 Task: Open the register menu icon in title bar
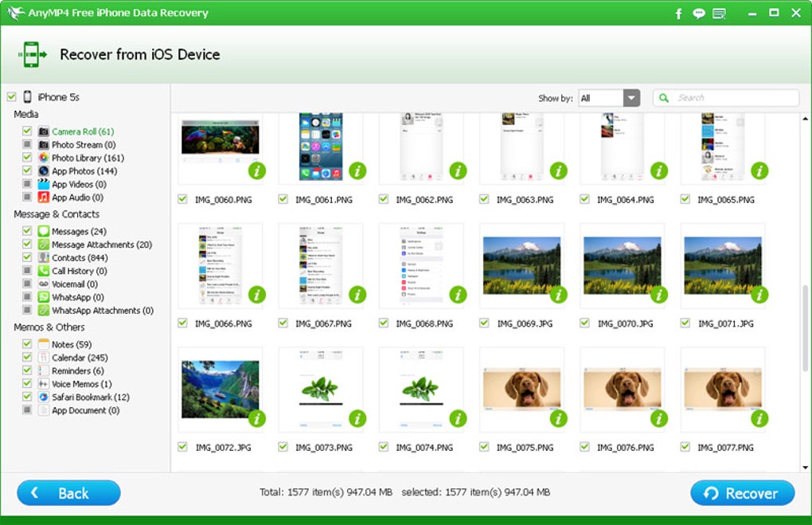(x=720, y=14)
